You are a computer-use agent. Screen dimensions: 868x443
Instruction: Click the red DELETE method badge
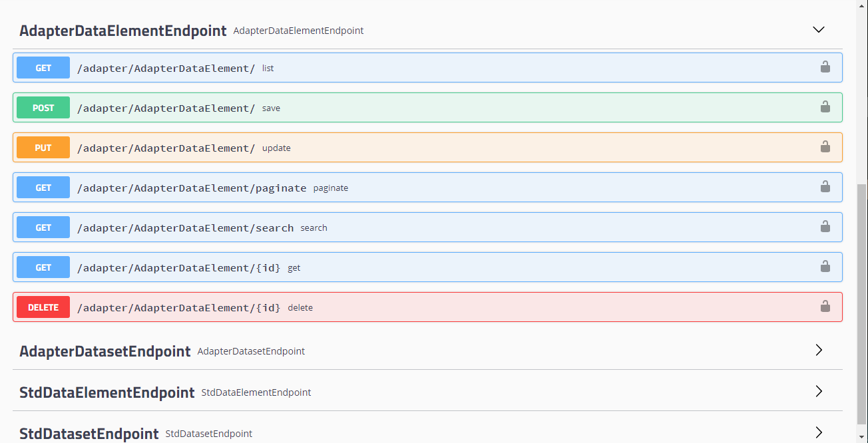[43, 307]
